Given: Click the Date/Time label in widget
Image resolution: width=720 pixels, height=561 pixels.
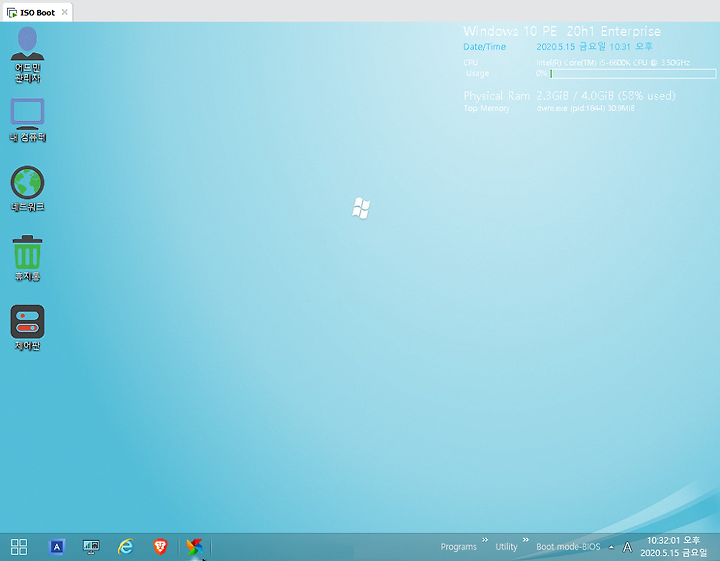Looking at the screenshot, I should click(484, 46).
